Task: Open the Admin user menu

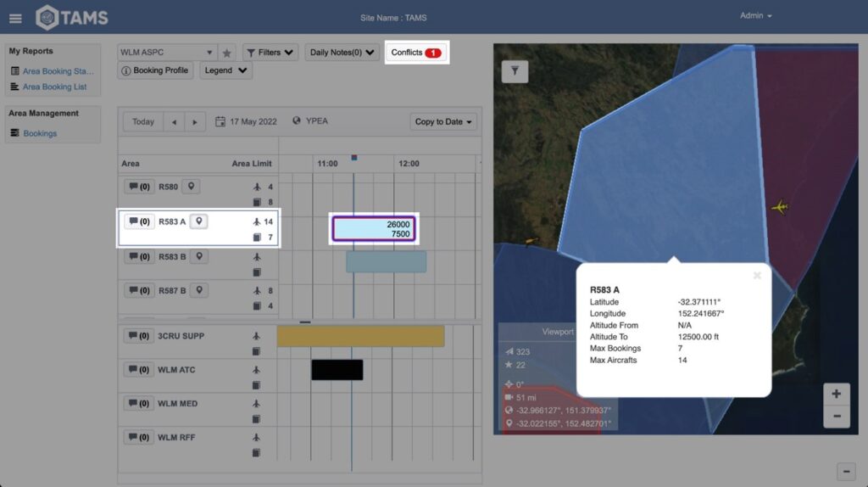Action: click(x=756, y=16)
